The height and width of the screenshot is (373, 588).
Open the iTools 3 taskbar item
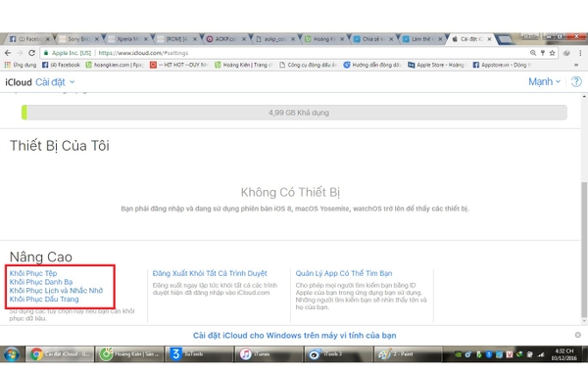point(339,353)
